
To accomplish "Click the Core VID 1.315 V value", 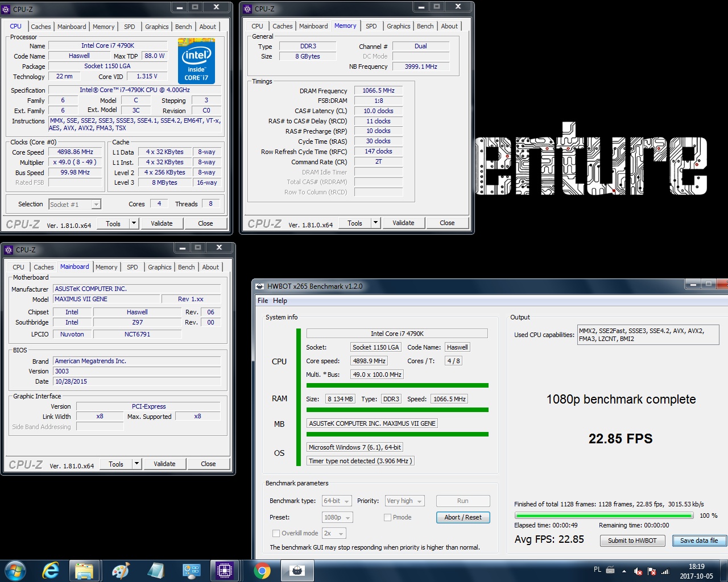I will 147,76.
